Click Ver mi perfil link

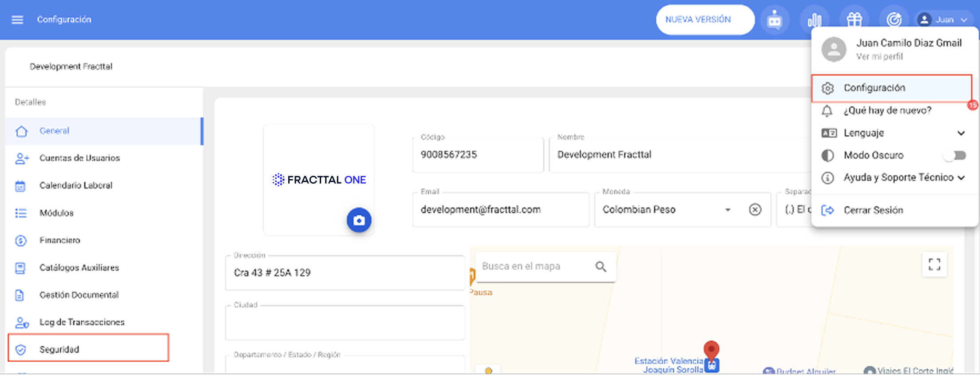click(879, 56)
